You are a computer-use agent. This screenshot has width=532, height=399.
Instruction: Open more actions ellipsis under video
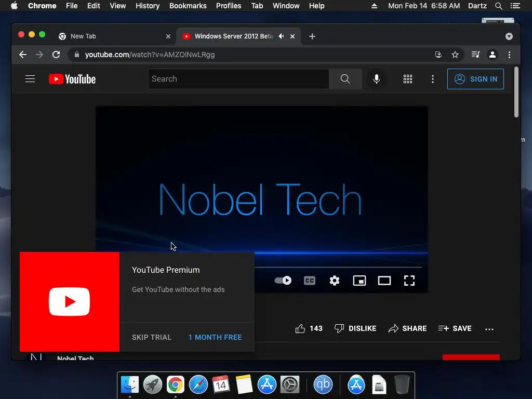pyautogui.click(x=489, y=329)
